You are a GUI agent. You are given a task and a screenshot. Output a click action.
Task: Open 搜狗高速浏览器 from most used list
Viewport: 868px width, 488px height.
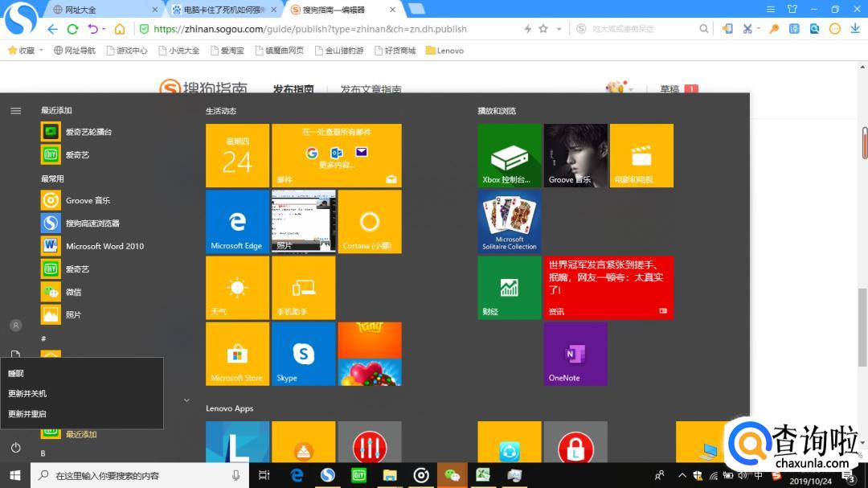tap(80, 223)
